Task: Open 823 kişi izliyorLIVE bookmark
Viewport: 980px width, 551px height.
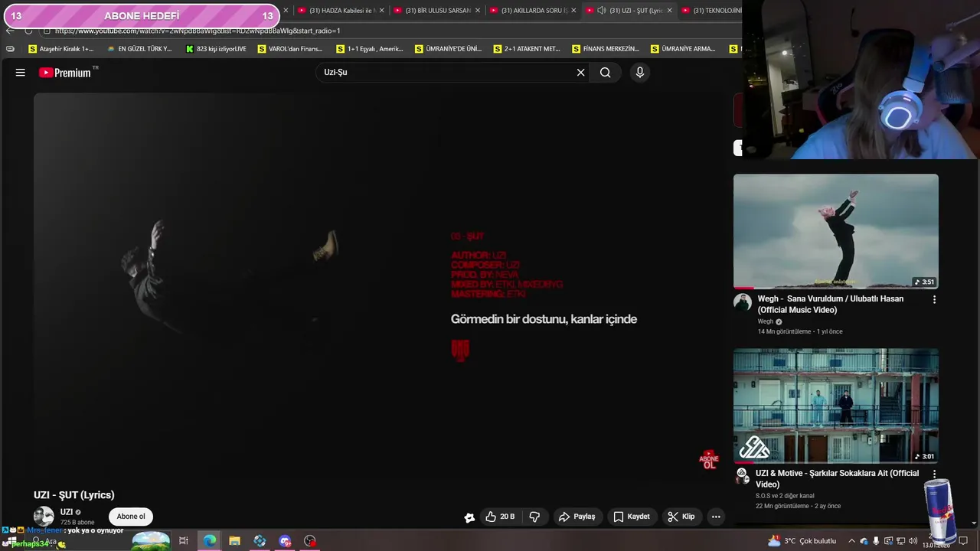Action: [x=216, y=49]
